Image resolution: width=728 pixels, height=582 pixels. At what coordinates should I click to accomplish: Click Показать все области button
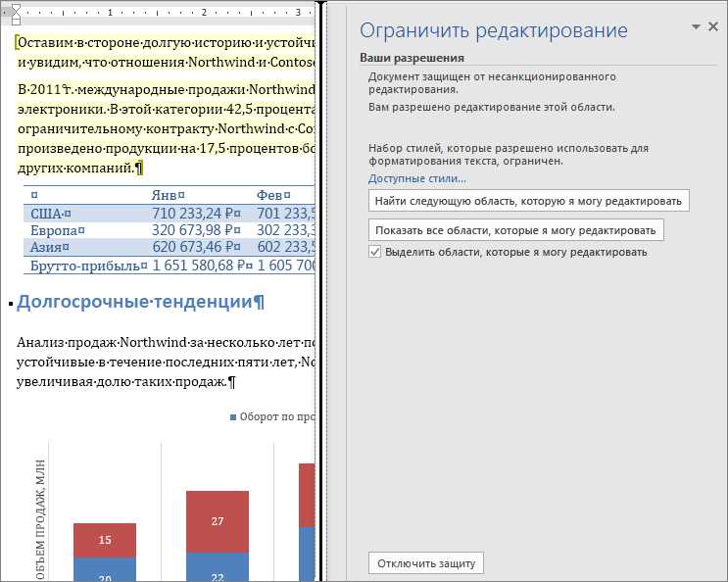tap(515, 230)
